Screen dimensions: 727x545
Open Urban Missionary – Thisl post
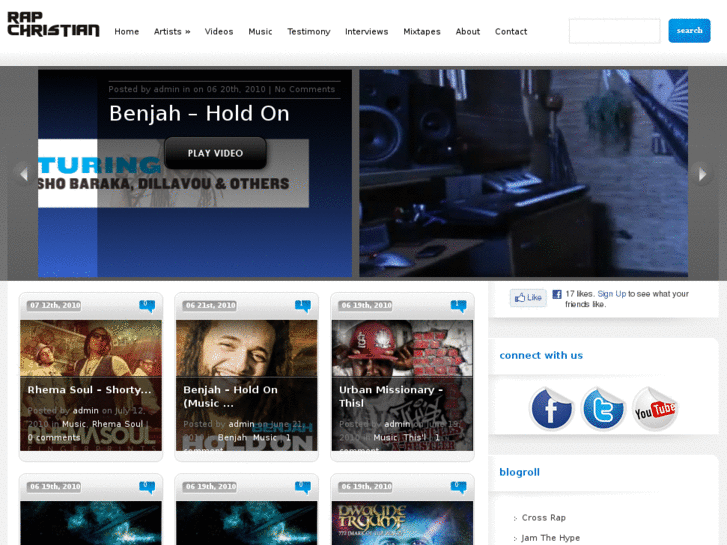tap(391, 396)
